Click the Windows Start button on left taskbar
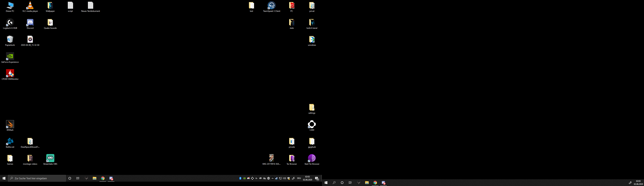Screen dimensions: 644x186 (x=4, y=178)
